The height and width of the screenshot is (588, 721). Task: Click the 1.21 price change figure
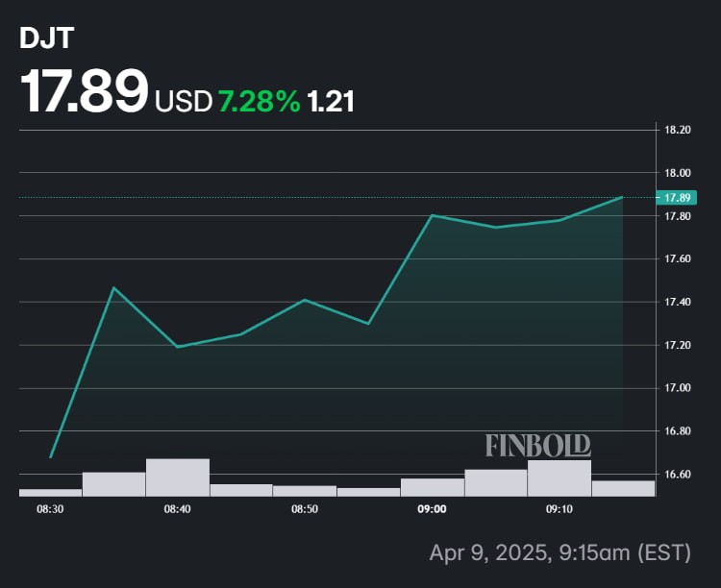[x=331, y=100]
